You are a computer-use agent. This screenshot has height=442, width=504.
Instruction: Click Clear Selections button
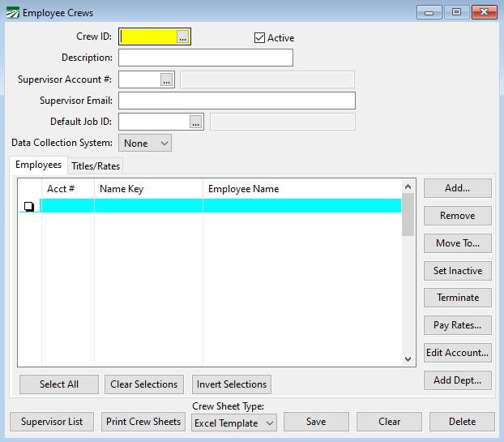[144, 384]
